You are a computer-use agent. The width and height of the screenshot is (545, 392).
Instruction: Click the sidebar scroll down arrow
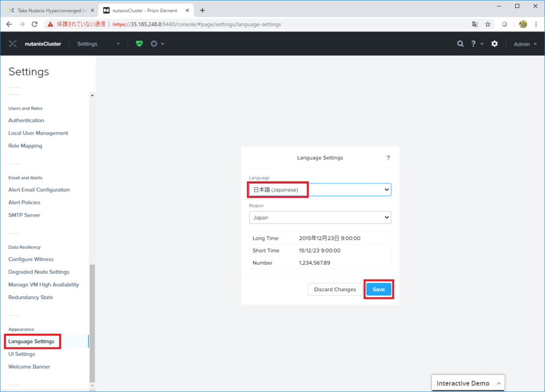92,386
